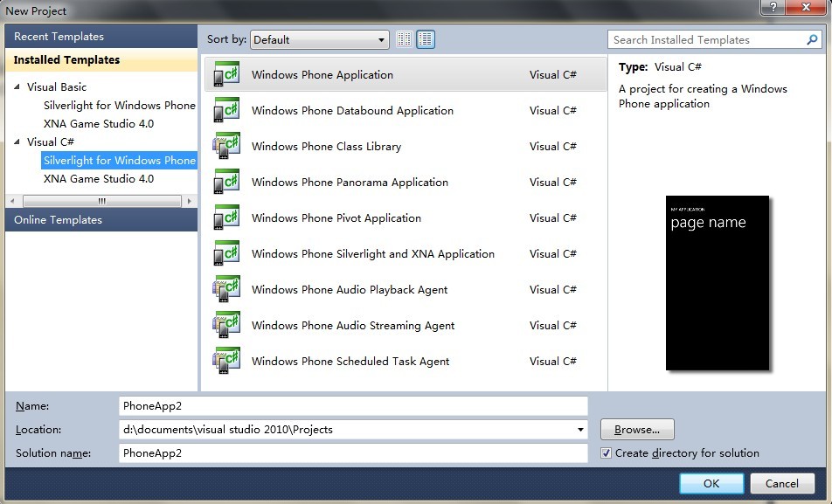This screenshot has height=504, width=832.
Task: Open the Location path dropdown arrow
Action: 580,430
